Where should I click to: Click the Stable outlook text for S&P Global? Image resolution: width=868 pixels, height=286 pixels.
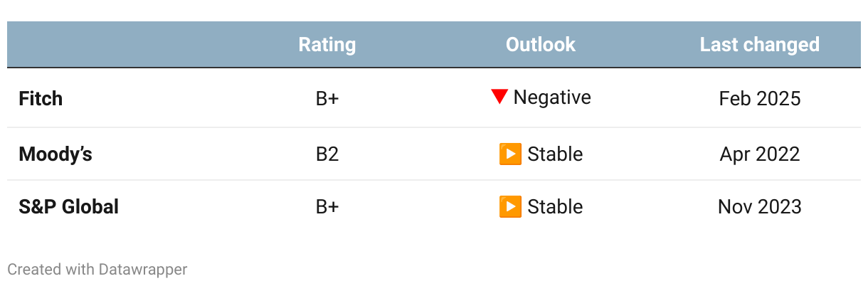coord(555,207)
